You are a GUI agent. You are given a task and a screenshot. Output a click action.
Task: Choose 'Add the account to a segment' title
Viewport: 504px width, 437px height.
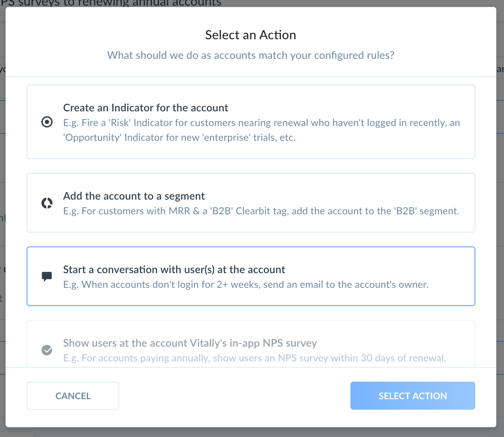pos(134,196)
